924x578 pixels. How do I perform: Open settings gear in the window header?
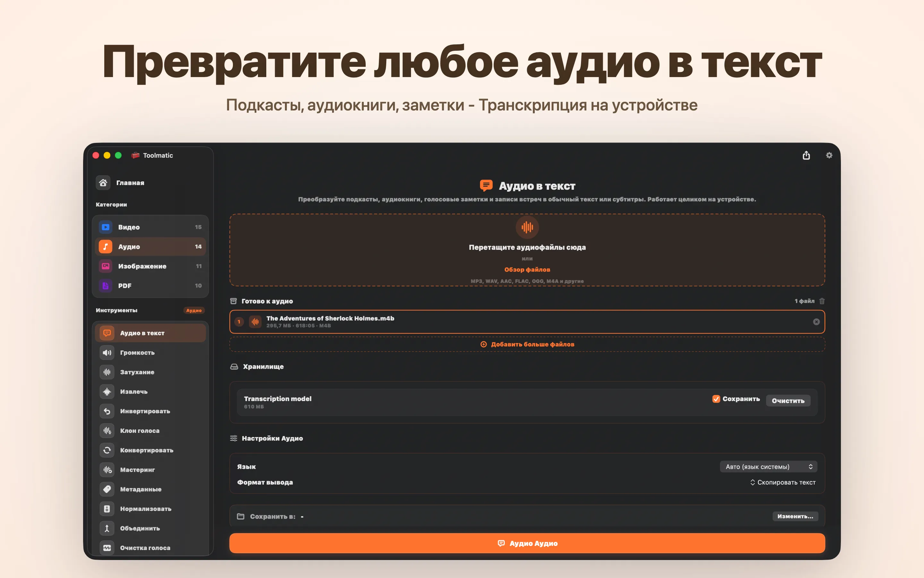(x=829, y=155)
